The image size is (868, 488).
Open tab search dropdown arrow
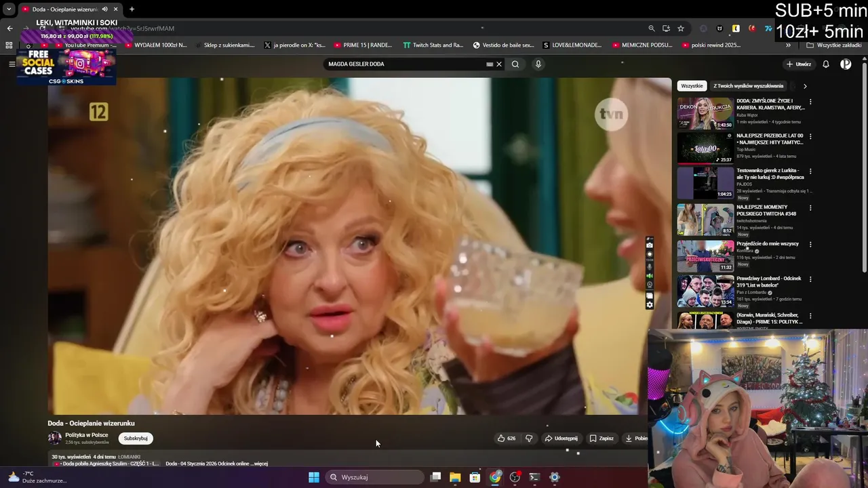click(9, 9)
